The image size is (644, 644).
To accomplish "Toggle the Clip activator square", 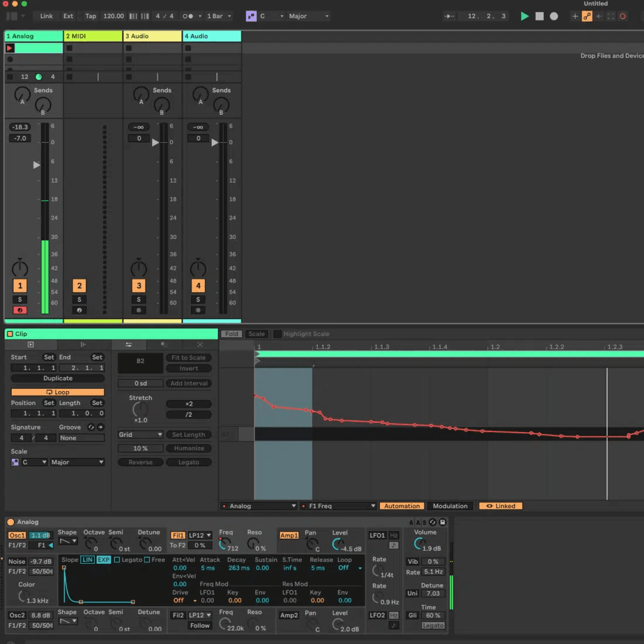I will 10,334.
